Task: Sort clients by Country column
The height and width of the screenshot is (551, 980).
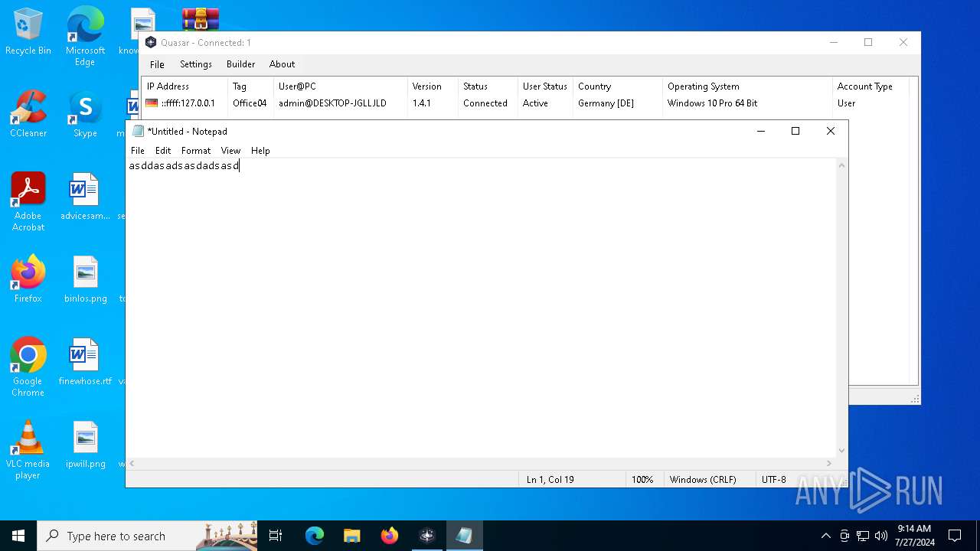Action: (617, 86)
